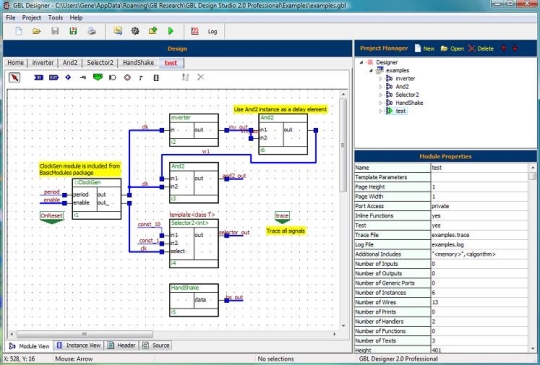Image resolution: width=540 pixels, height=365 pixels.
Task: Expand the And2 node in project tree
Action: coord(381,87)
